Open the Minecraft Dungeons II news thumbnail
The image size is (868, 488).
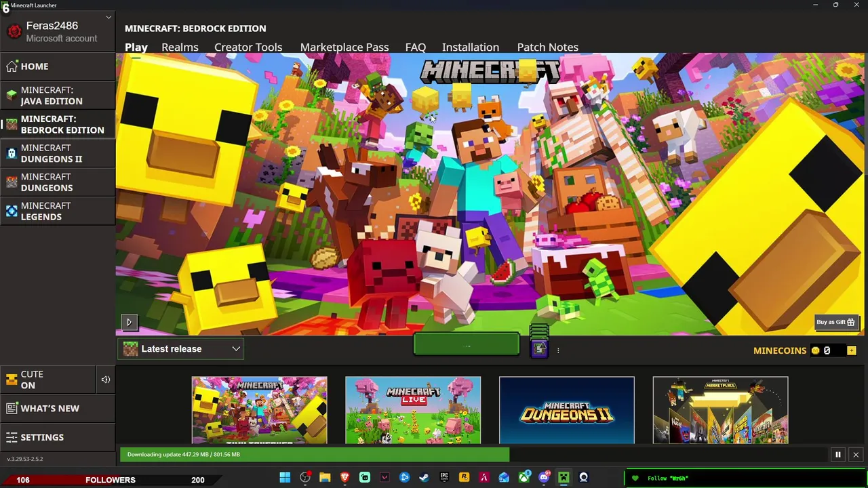coord(567,410)
